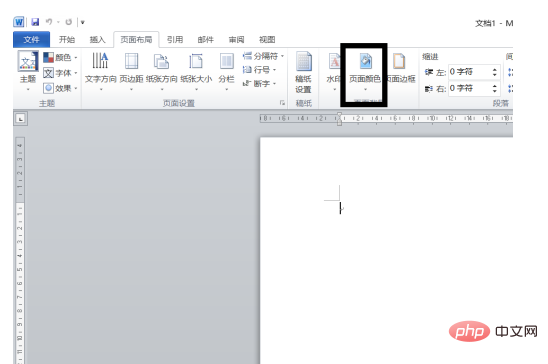The image size is (548, 364).
Task: Click the 水印 (Watermark) icon
Action: pos(334,61)
